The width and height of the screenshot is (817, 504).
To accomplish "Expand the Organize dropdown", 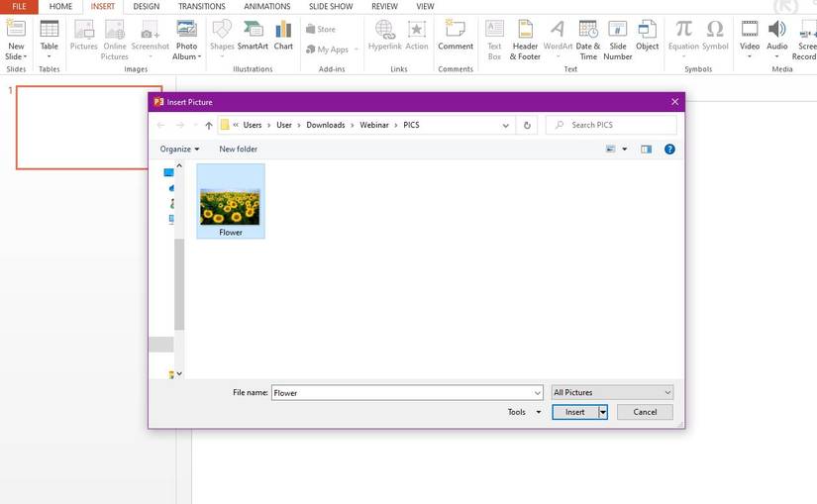I will click(179, 150).
